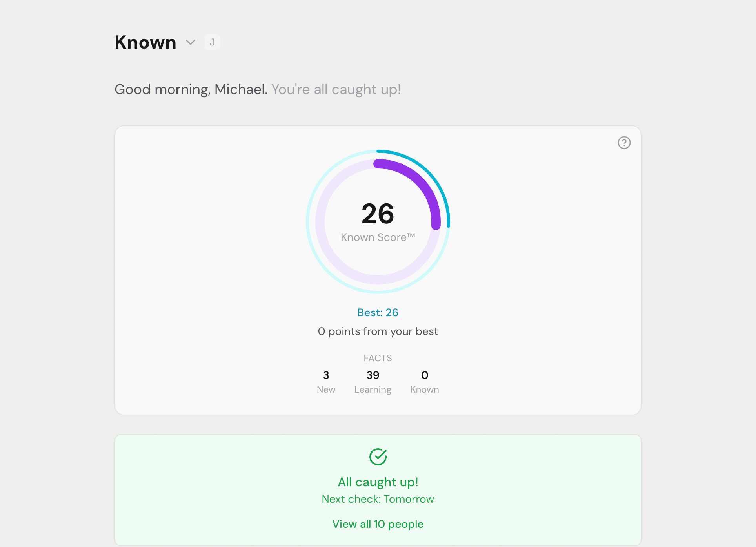The width and height of the screenshot is (756, 547).
Task: Select the Known page title
Action: (145, 42)
